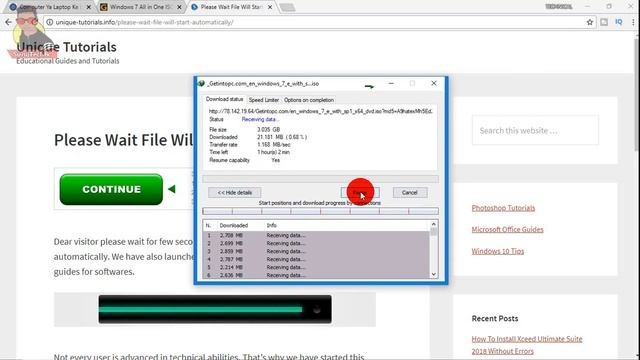Open the Photoshop Tutorials link
The image size is (640, 360).
pos(503,208)
